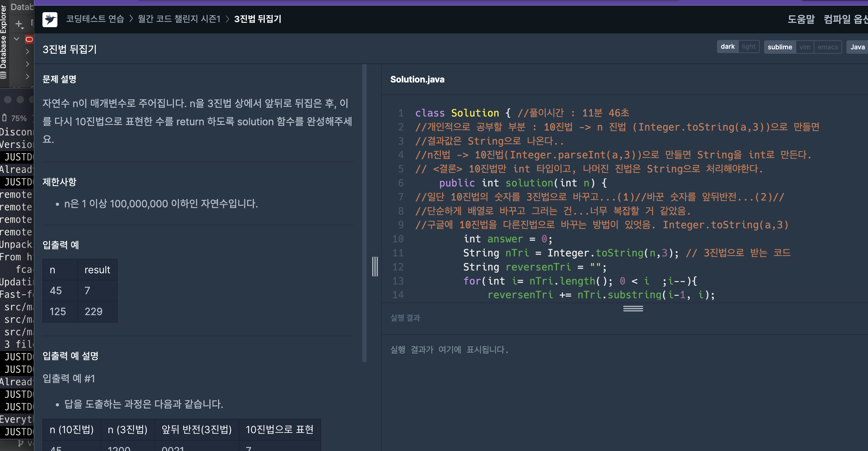Expand the first child tree node
Viewport: 868px width, 451px height.
28,52
